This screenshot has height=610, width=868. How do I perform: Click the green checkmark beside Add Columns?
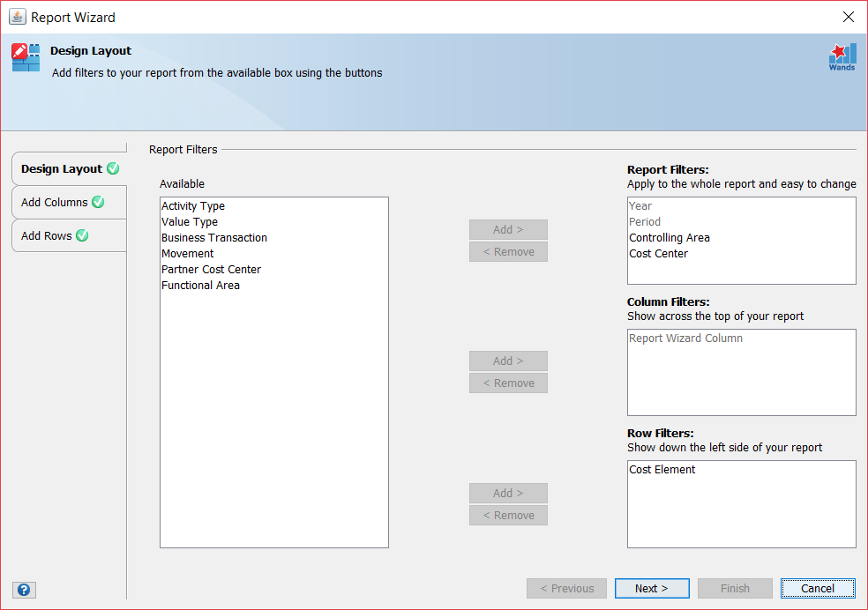[x=100, y=201]
